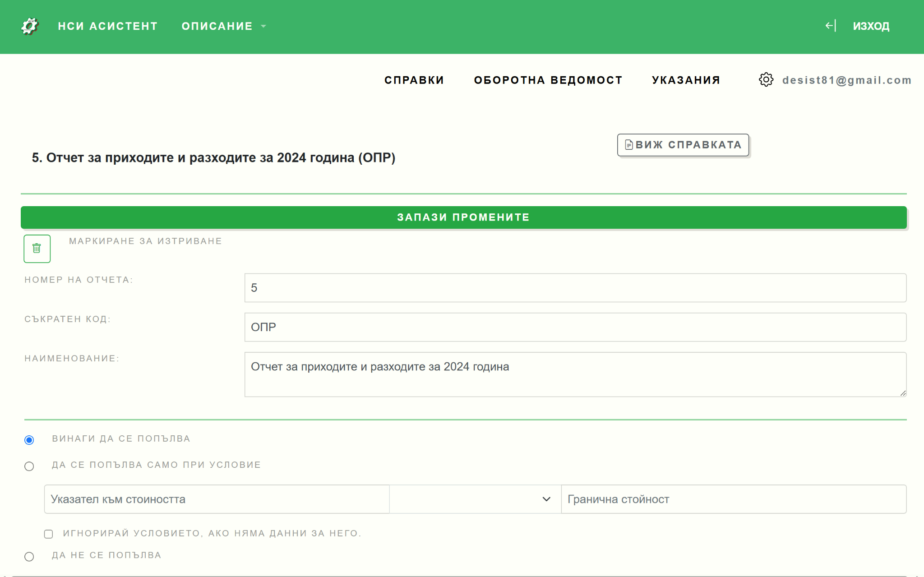924x577 pixels.
Task: Expand the Описание dropdown menu
Action: tap(224, 26)
